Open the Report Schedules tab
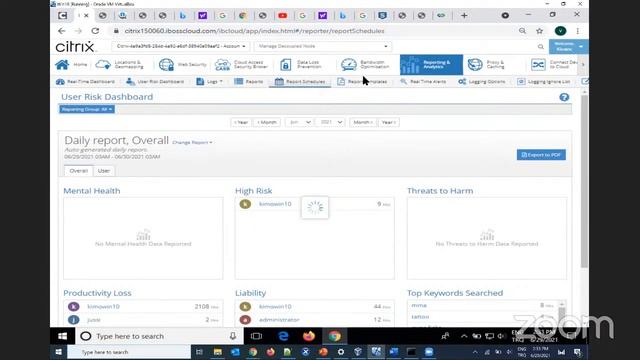The width and height of the screenshot is (640, 360). click(x=300, y=82)
